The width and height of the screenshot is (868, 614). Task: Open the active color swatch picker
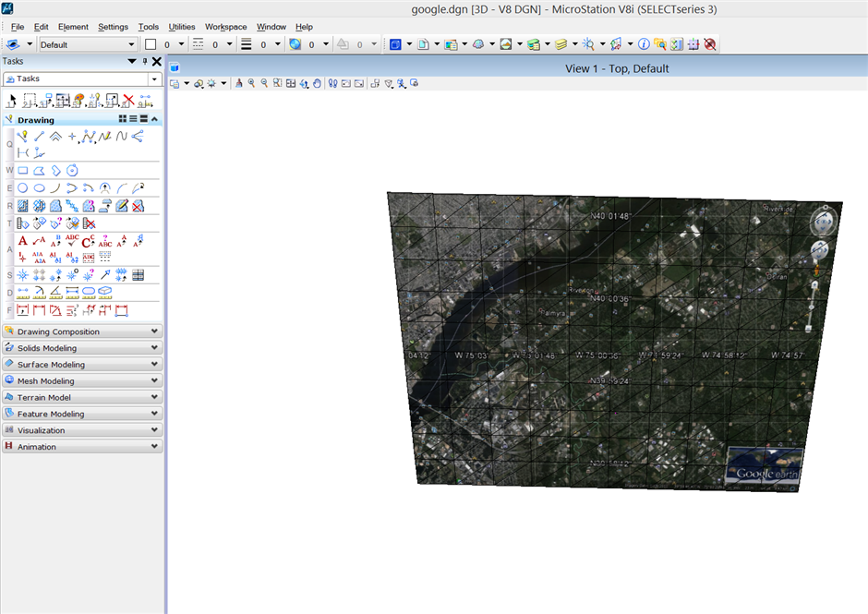[151, 44]
